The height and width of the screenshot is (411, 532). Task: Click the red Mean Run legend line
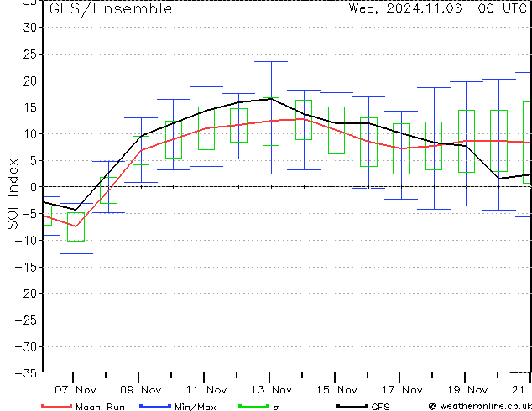[x=57, y=406]
